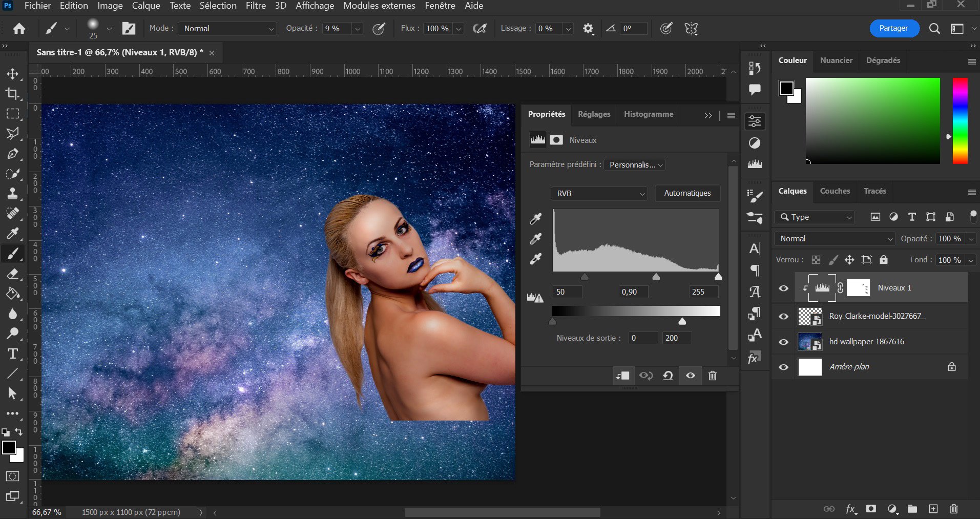Select the Paint Bucket tool
The height and width of the screenshot is (519, 980).
pos(13,294)
